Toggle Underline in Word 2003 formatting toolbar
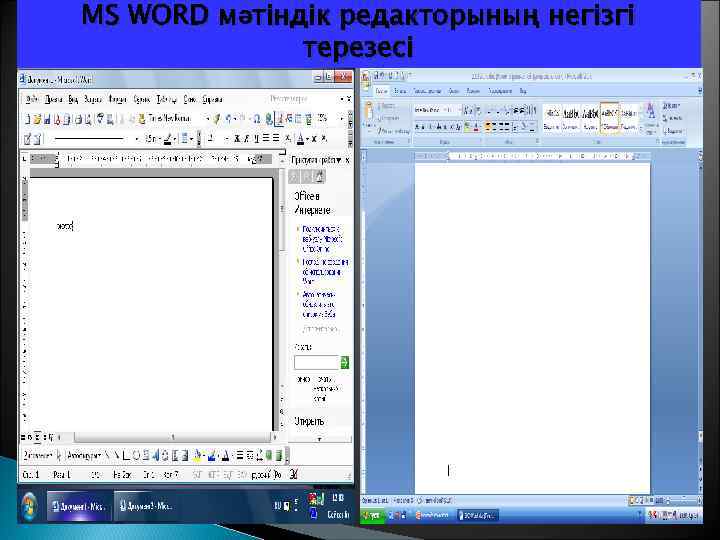The height and width of the screenshot is (540, 720). [256, 138]
